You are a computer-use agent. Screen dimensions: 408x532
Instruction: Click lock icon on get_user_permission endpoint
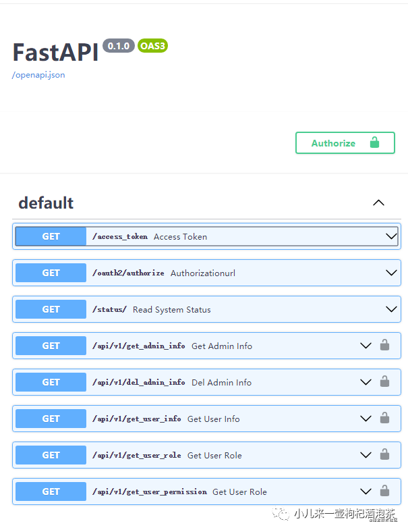click(x=384, y=491)
